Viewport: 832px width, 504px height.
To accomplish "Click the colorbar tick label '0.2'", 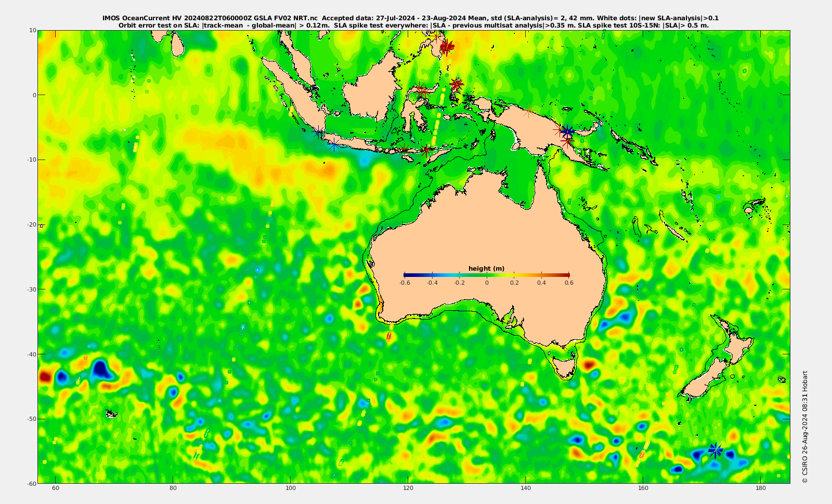I will [514, 283].
